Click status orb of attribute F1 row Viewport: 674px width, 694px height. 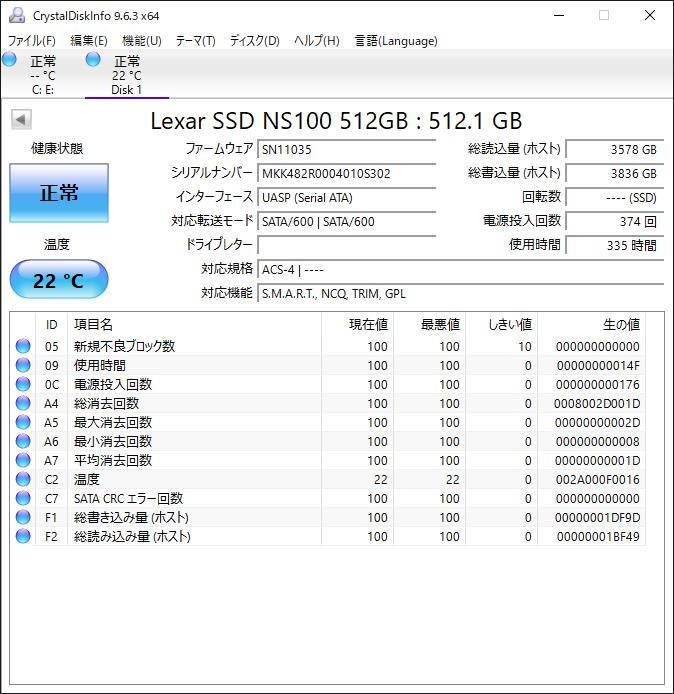click(23, 517)
